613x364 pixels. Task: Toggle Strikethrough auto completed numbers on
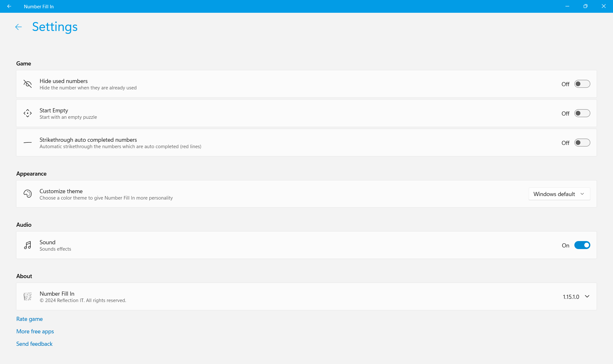[582, 143]
